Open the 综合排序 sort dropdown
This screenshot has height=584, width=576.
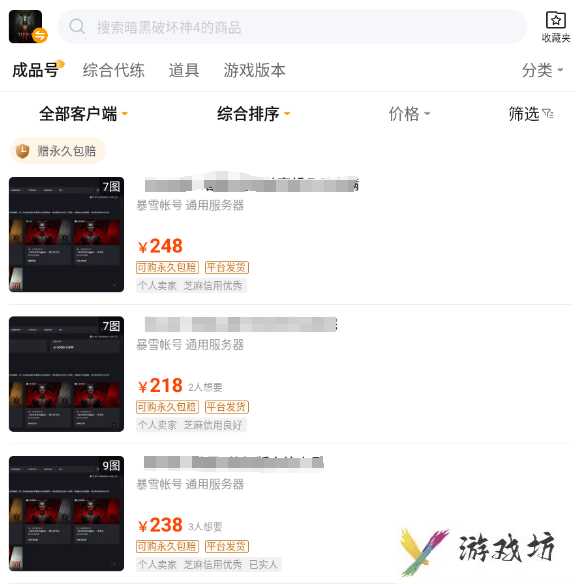click(x=254, y=114)
